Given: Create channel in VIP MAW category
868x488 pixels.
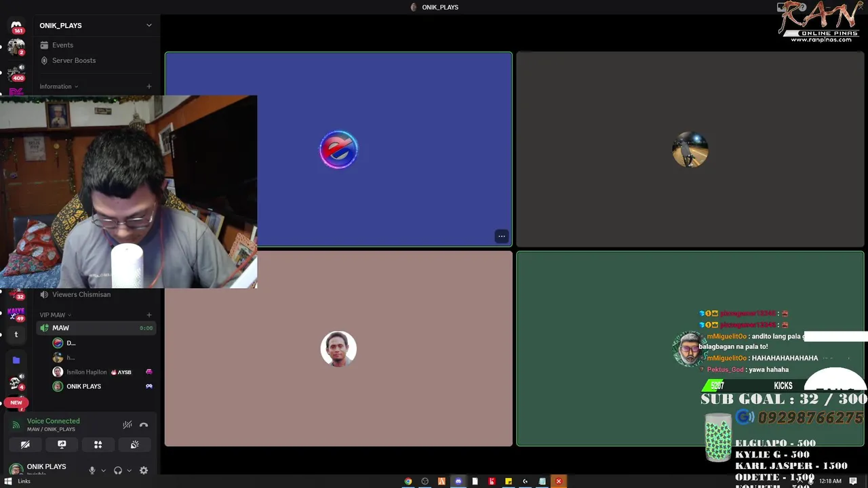Looking at the screenshot, I should pos(149,314).
